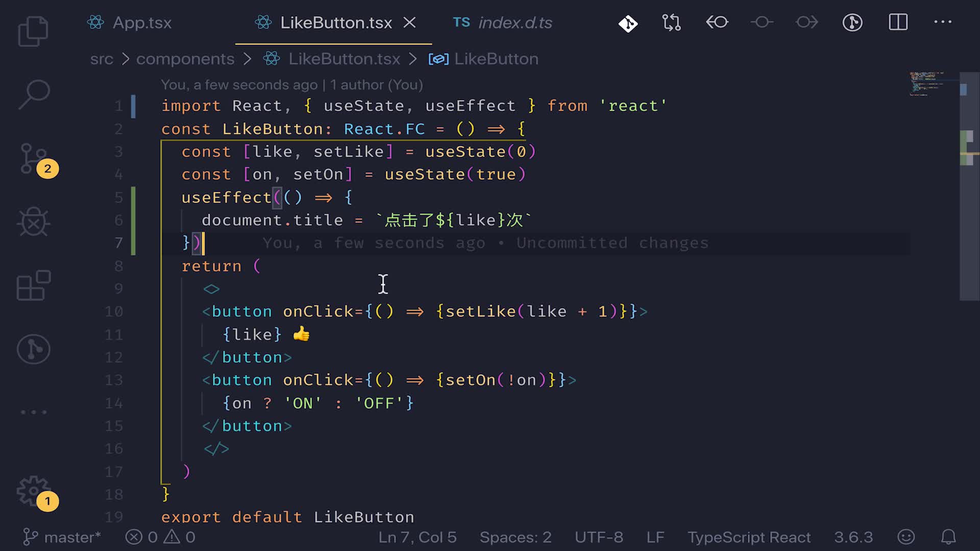Open the GitLens sidebar view
Screen dimensions: 980x551
pyautogui.click(x=33, y=349)
